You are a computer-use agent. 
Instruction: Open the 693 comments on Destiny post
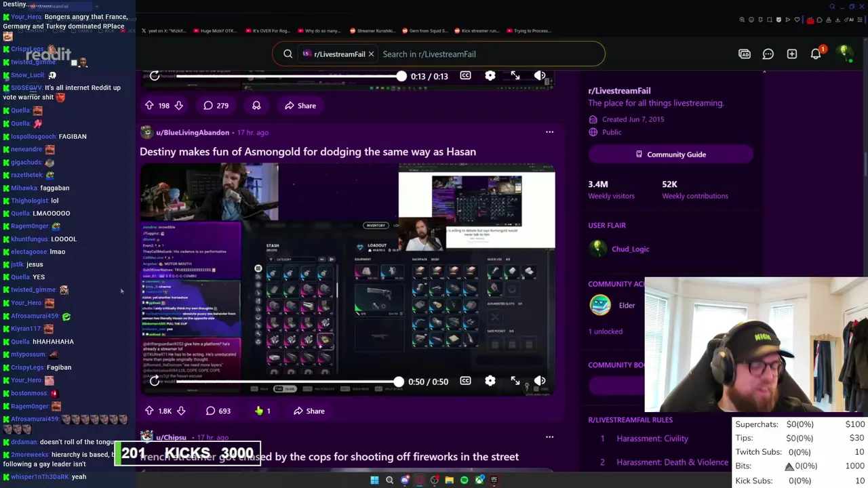218,411
